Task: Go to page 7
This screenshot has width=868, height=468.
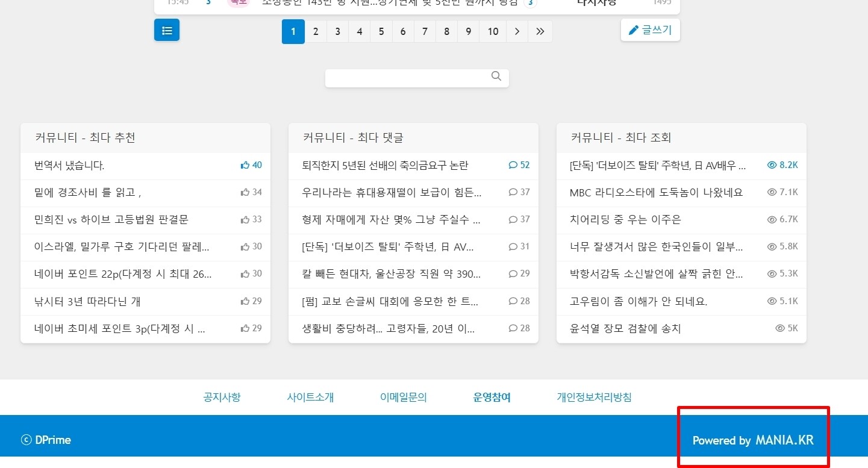Action: coord(425,32)
